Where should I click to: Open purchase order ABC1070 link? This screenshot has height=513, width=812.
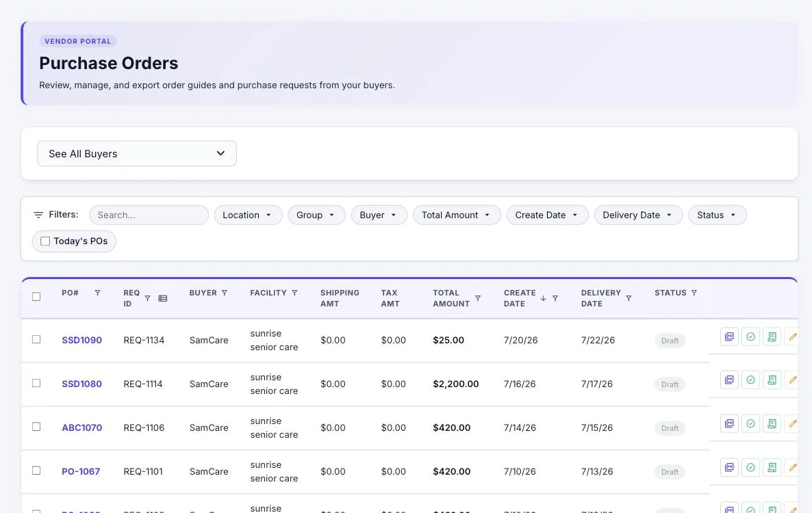82,428
